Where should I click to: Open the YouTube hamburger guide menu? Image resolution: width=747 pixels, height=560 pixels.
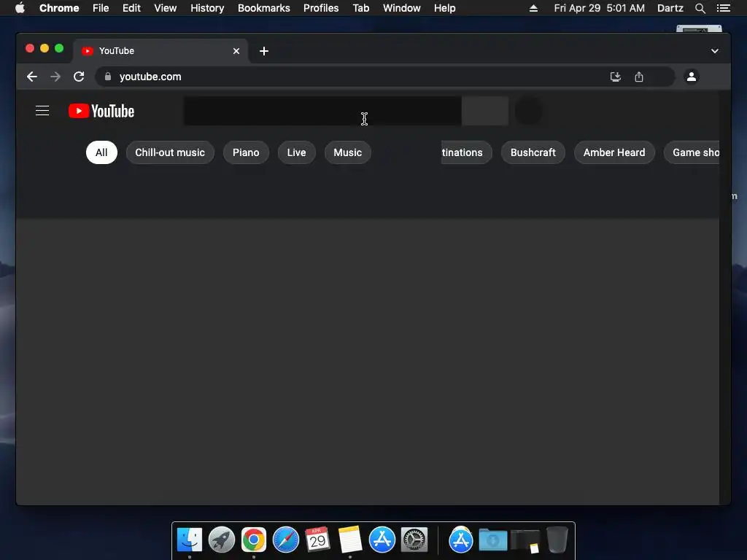[42, 111]
